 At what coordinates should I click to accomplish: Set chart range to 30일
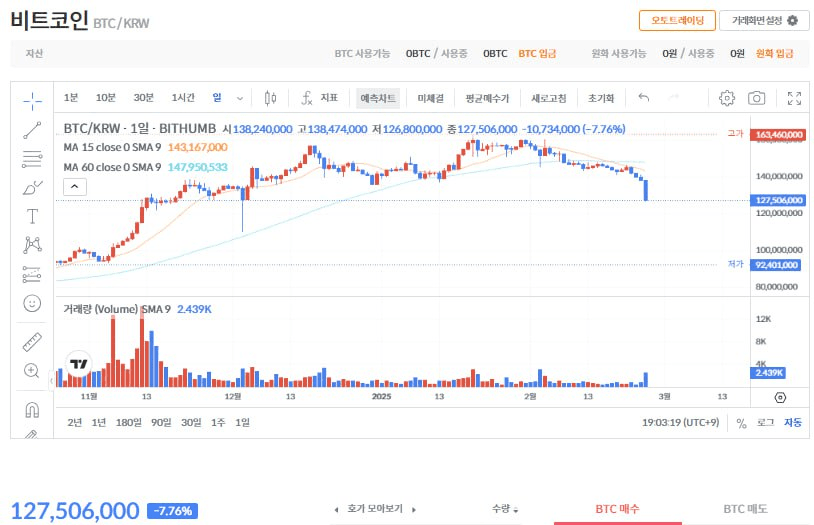point(191,423)
